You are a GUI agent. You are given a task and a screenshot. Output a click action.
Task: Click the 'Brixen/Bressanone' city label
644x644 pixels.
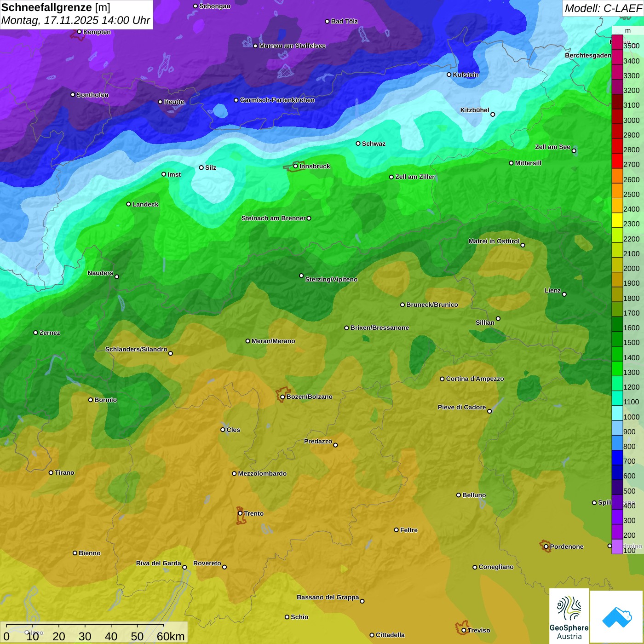[379, 328]
